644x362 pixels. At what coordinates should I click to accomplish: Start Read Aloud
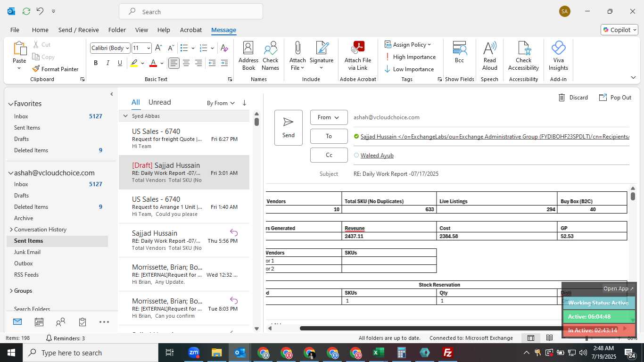tap(490, 56)
